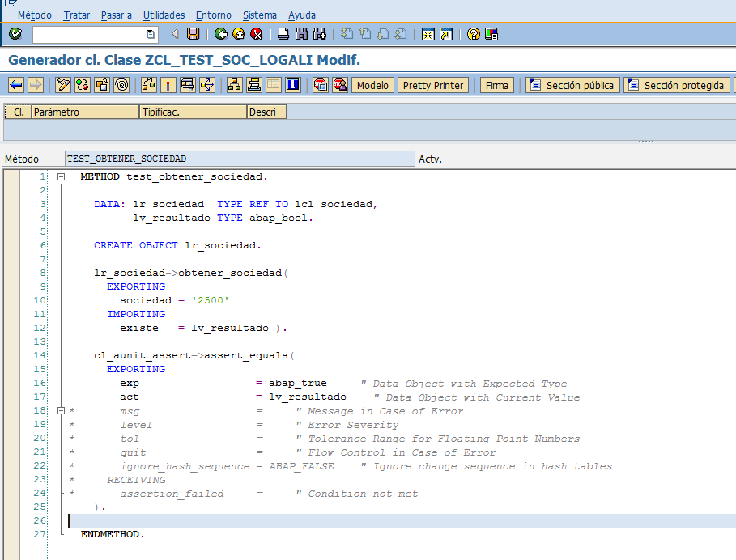Click the Modelo button

point(372,85)
